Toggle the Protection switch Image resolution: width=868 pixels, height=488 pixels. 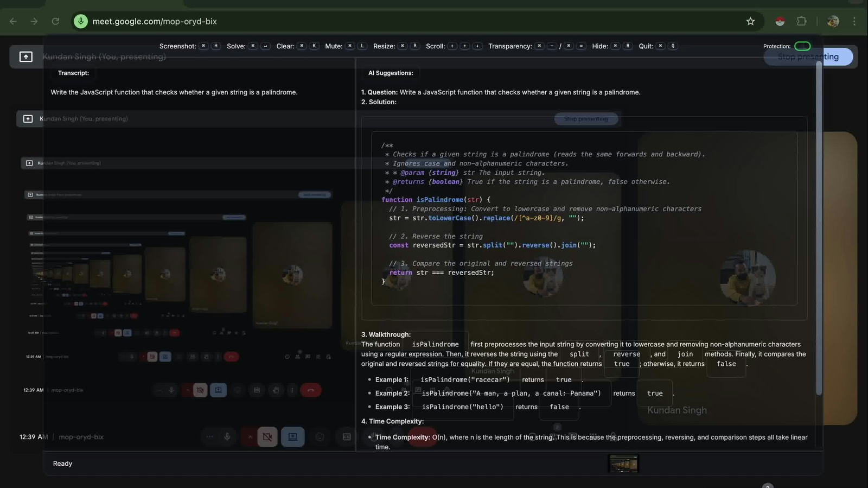[802, 46]
